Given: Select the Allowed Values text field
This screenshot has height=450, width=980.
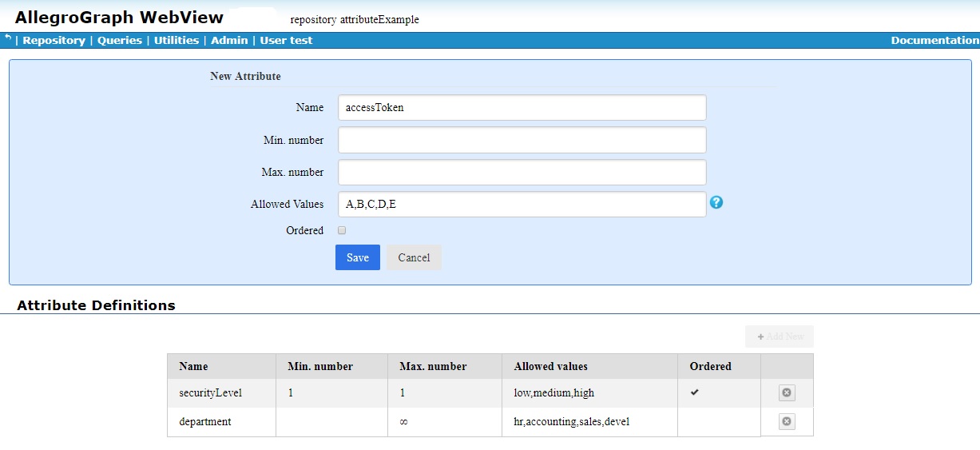Looking at the screenshot, I should coord(522,204).
